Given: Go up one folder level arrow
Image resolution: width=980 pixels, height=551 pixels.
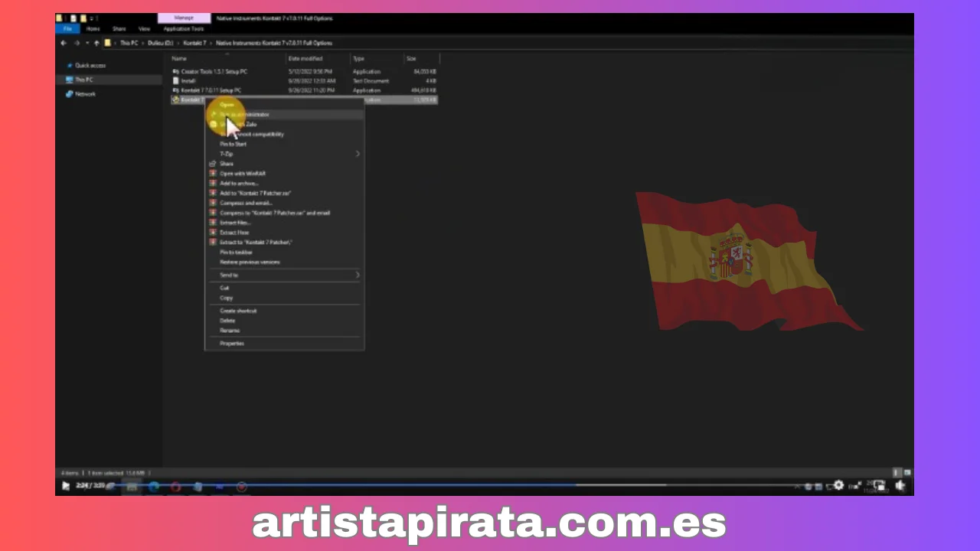Looking at the screenshot, I should point(96,43).
